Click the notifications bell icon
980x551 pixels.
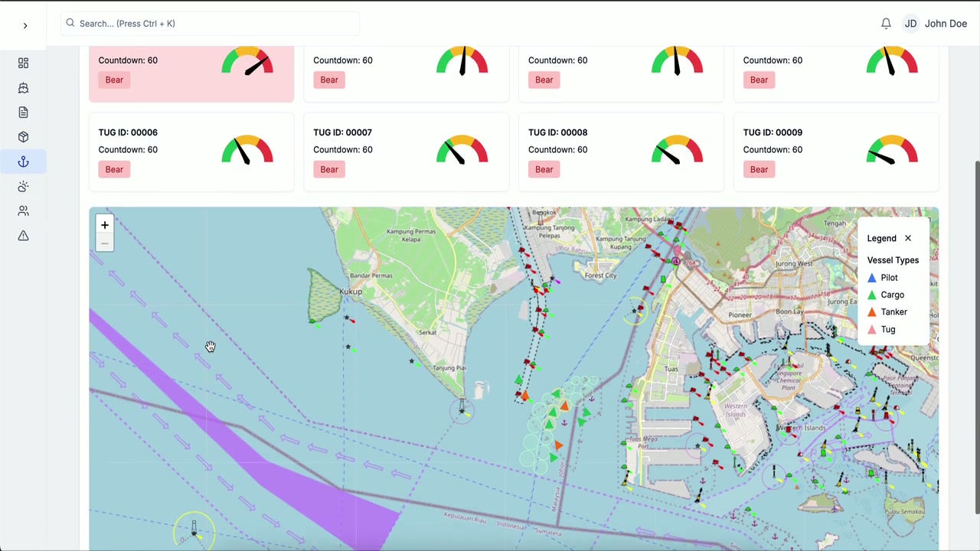click(x=886, y=24)
